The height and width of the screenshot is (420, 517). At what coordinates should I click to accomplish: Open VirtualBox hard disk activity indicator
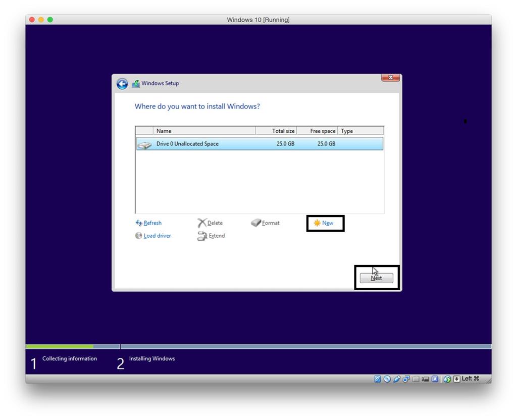tap(378, 379)
